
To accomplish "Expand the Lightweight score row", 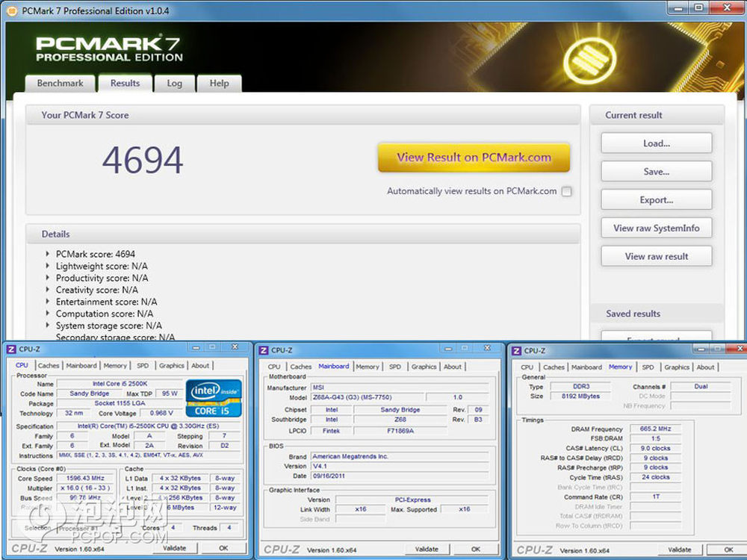I will (47, 266).
